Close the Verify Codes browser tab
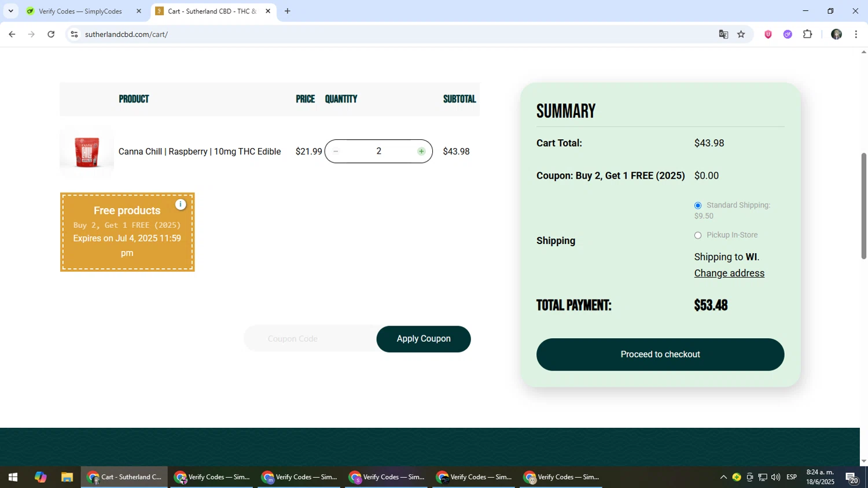The image size is (868, 488). click(139, 11)
